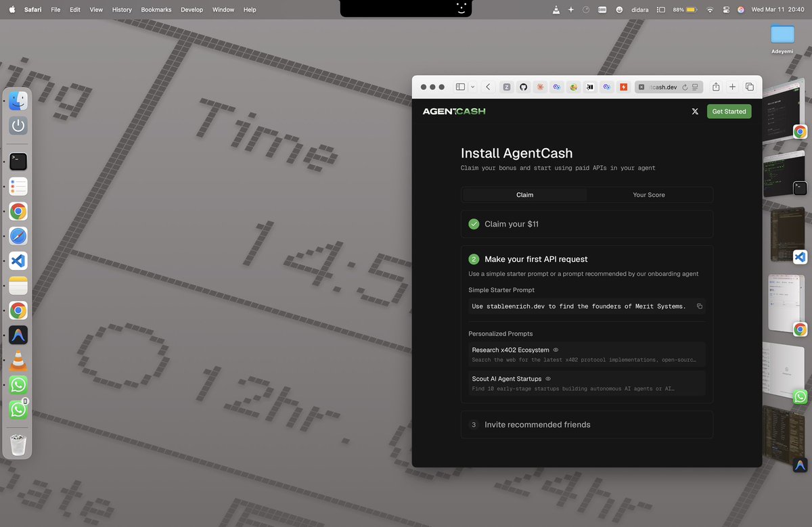
Task: Open the Trash in the Dock
Action: 18,444
